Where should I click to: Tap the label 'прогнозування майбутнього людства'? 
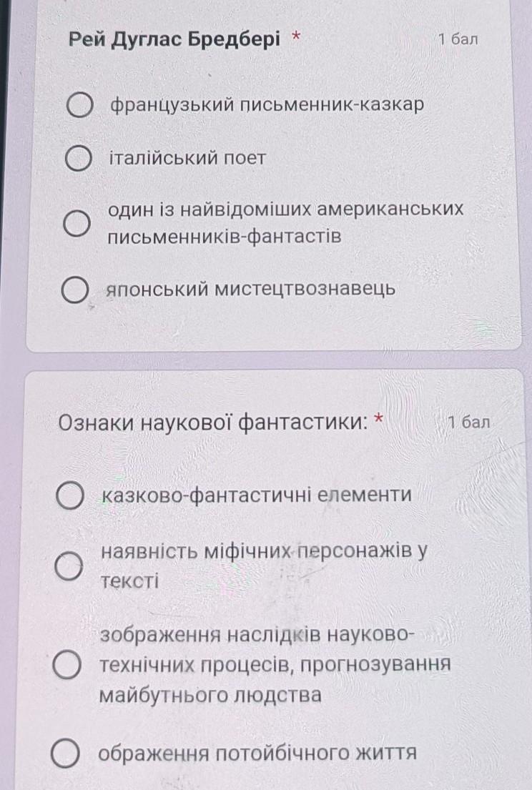[x=275, y=678]
